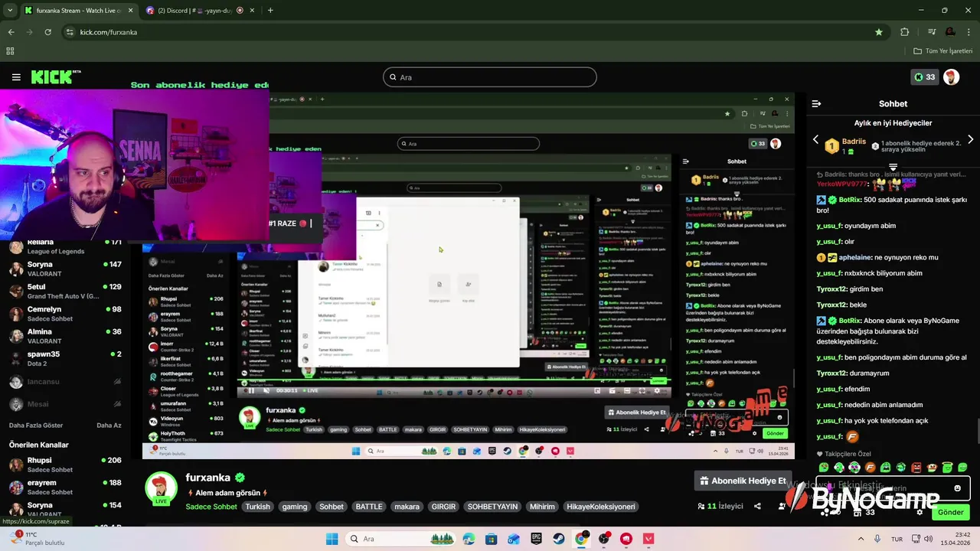Open Chrome tab search dropdown
The height and width of the screenshot is (551, 980).
click(x=10, y=10)
